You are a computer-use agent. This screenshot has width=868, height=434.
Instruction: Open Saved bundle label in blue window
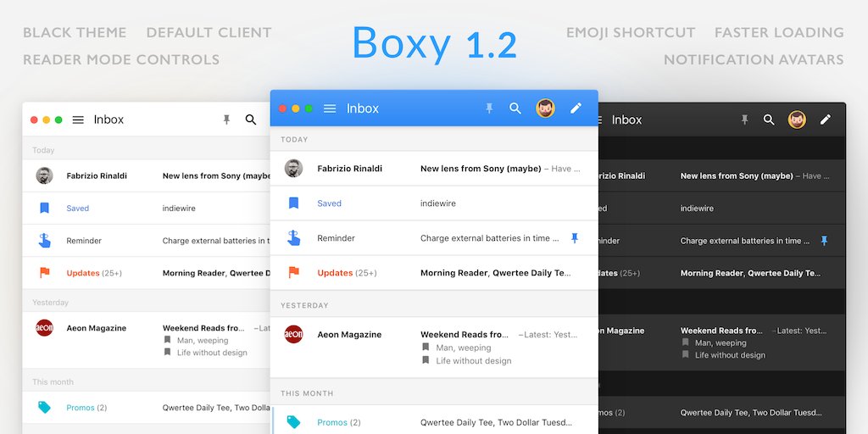[x=330, y=203]
